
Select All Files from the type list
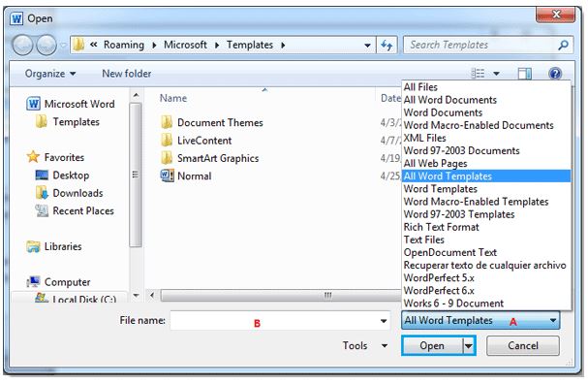coord(486,87)
